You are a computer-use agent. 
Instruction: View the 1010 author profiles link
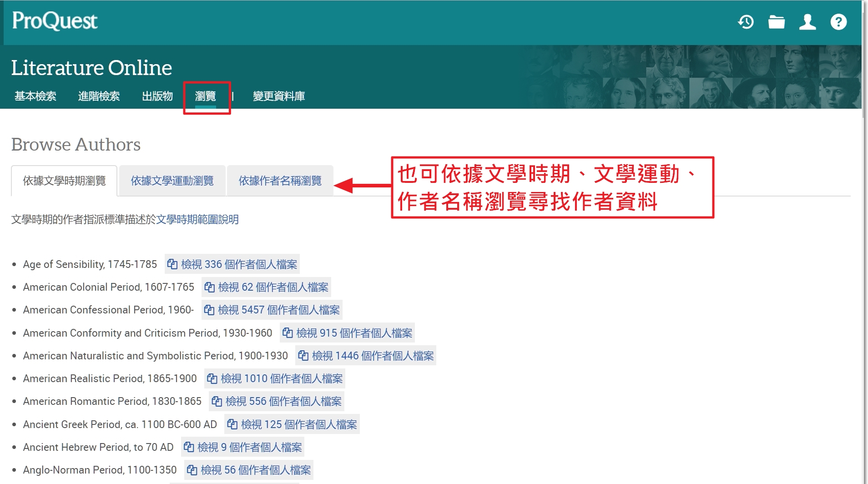(275, 378)
